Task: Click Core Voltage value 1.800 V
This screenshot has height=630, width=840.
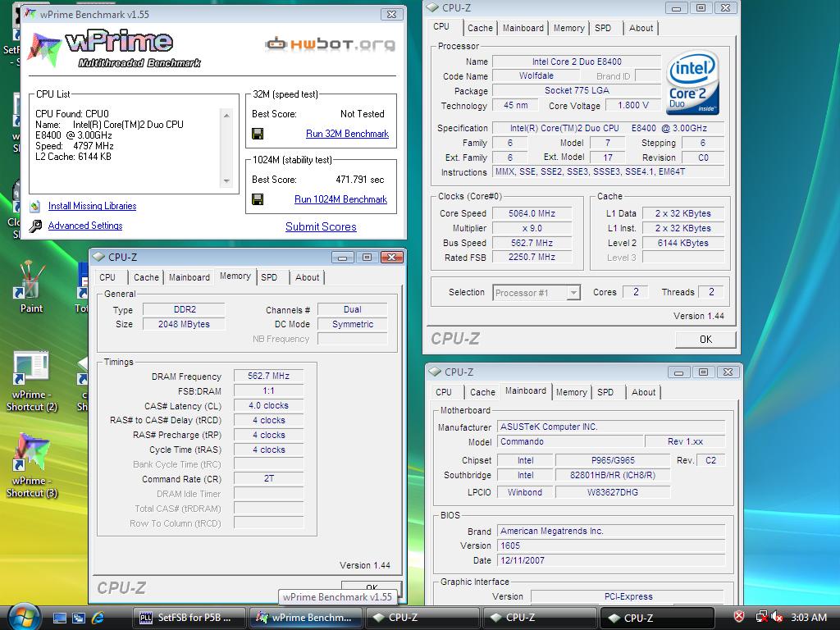Action: click(x=633, y=106)
